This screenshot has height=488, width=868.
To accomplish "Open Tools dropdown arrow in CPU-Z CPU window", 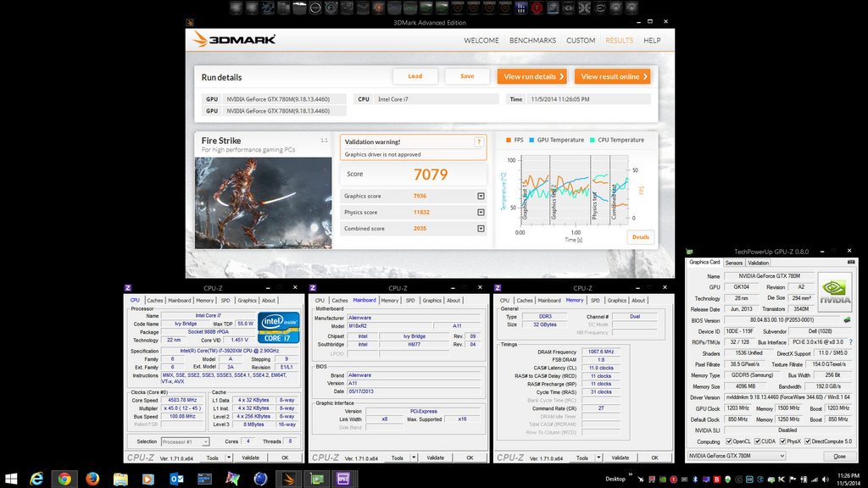I will point(229,457).
